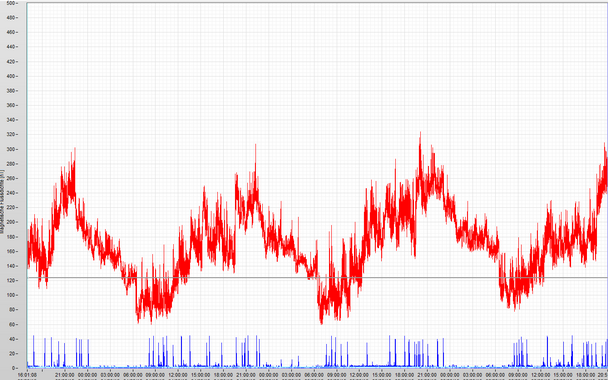Click the 300 y-axis label

10,149
